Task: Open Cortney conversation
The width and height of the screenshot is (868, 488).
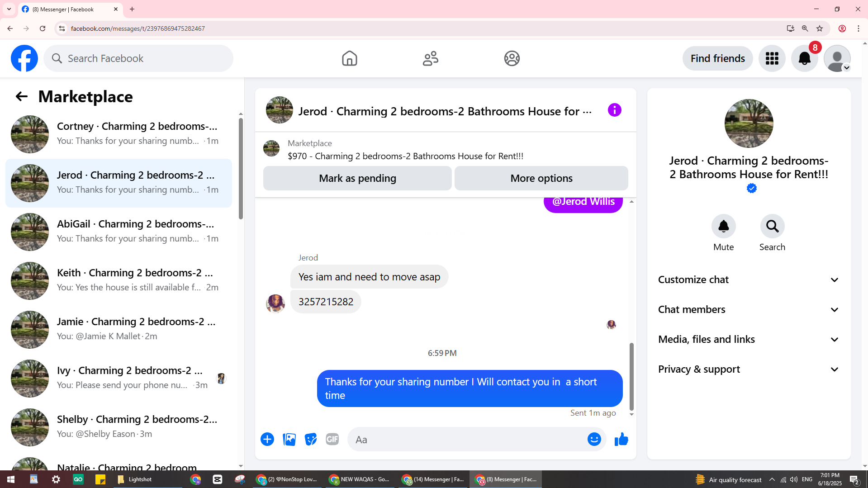Action: [x=119, y=134]
